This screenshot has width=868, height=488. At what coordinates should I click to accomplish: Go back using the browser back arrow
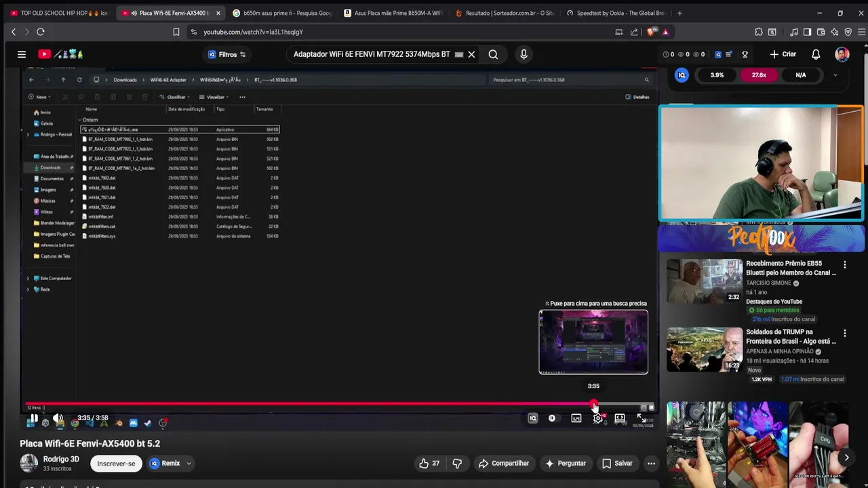click(x=14, y=32)
